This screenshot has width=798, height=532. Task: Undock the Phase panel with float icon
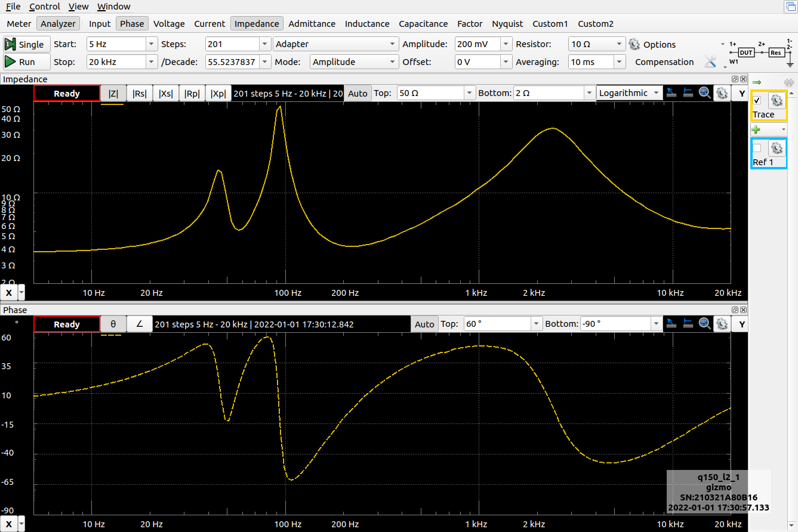735,310
